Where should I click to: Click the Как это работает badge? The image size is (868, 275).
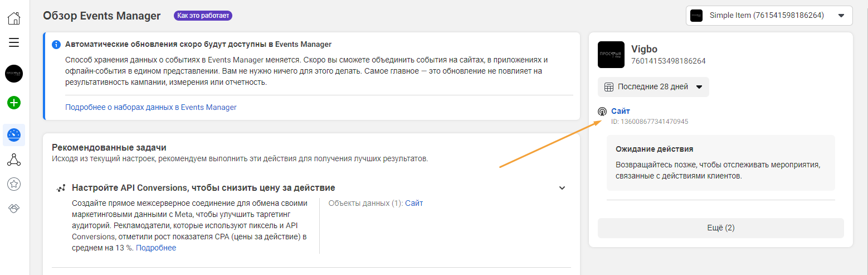[x=203, y=16]
